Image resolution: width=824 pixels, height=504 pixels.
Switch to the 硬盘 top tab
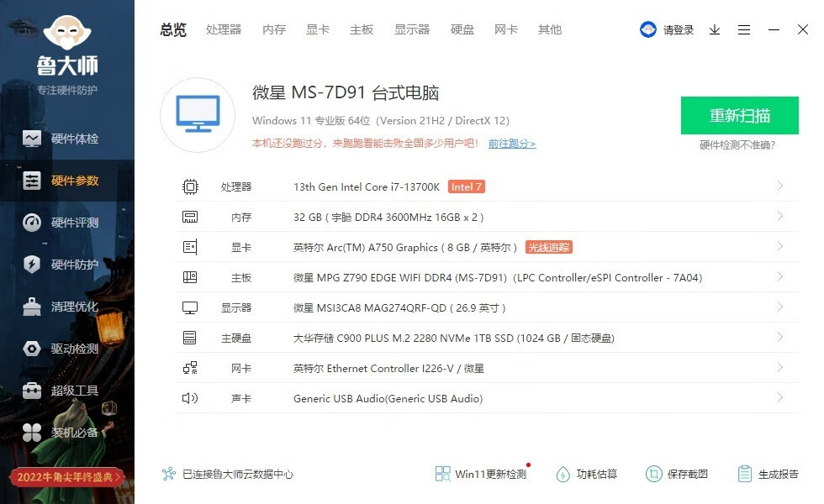click(x=462, y=30)
